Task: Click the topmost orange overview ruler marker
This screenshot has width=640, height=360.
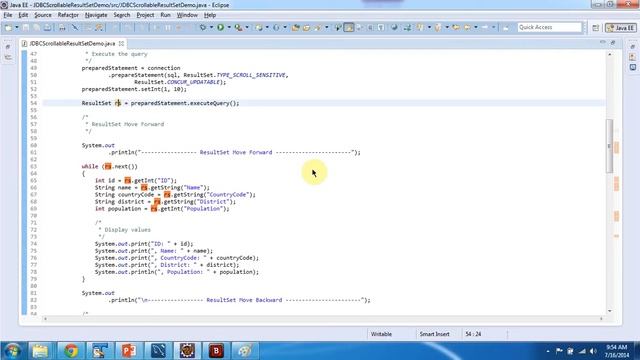Action: pyautogui.click(x=616, y=147)
